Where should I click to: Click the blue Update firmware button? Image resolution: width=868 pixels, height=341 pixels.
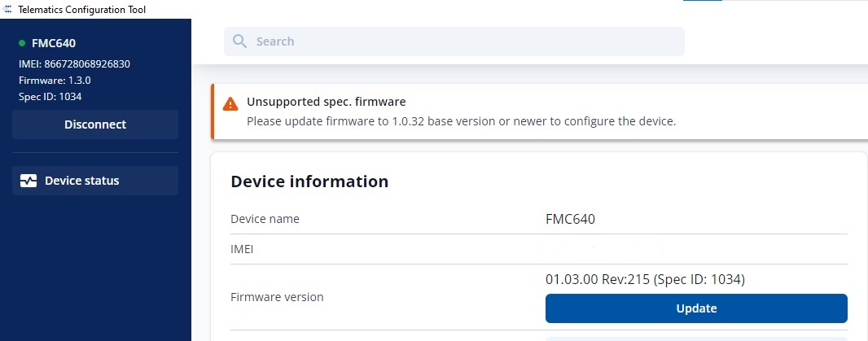coord(696,308)
